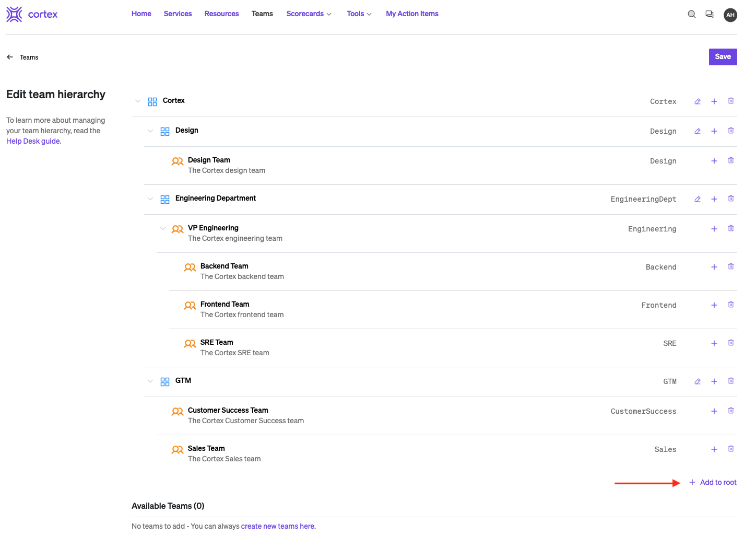This screenshot has height=547, width=756.
Task: Select the Teams nav item
Action: (262, 14)
